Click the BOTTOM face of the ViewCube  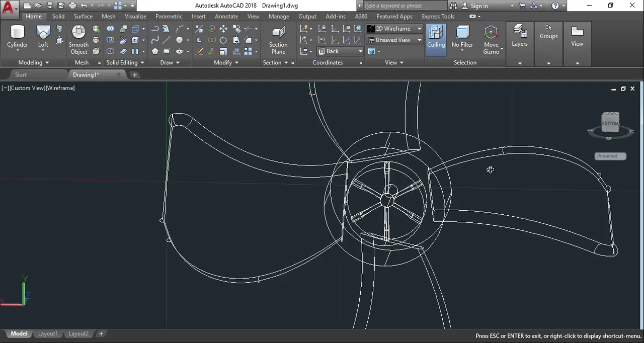pyautogui.click(x=610, y=123)
